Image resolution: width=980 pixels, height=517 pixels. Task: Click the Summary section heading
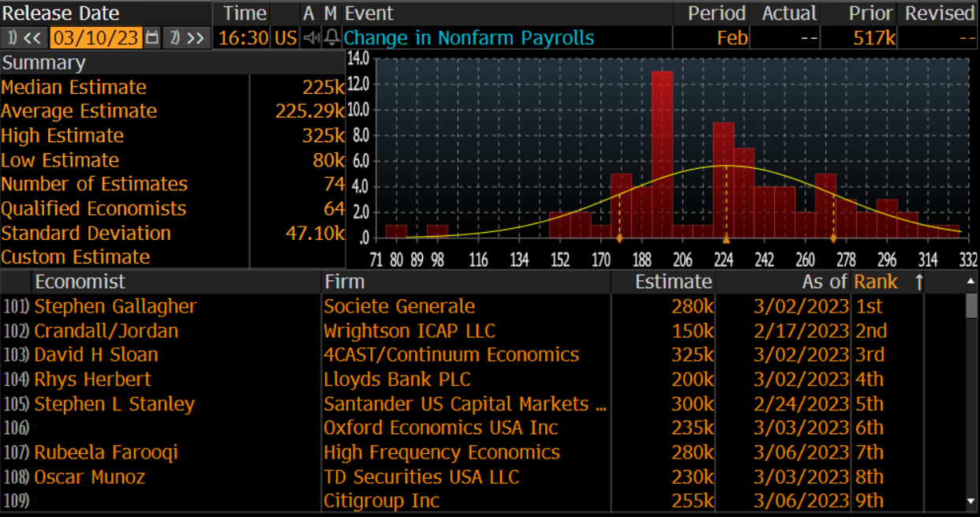43,63
